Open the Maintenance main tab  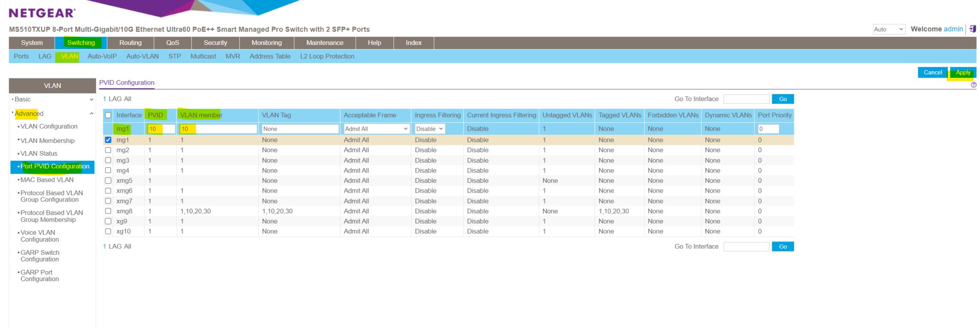(324, 43)
